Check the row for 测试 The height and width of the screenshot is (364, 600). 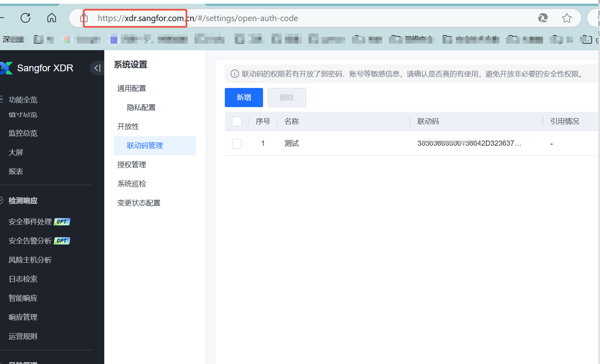(x=237, y=144)
